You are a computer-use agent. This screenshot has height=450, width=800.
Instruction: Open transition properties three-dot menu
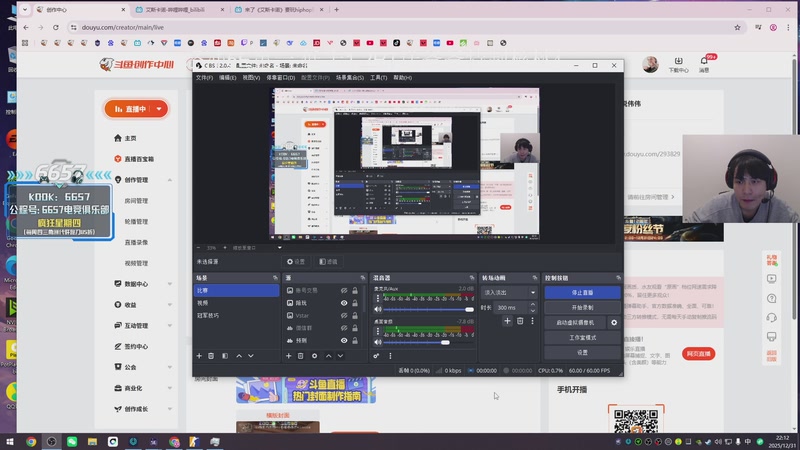click(532, 321)
